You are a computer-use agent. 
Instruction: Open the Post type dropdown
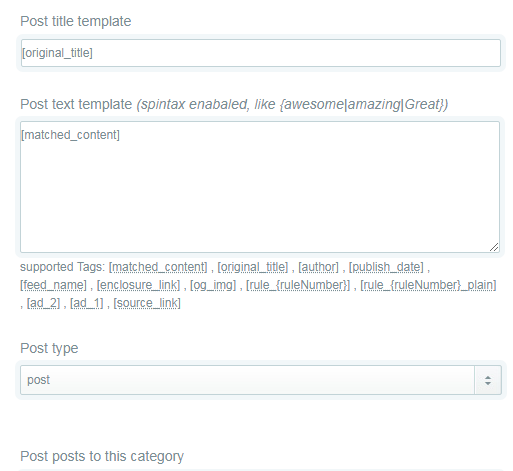(x=261, y=380)
